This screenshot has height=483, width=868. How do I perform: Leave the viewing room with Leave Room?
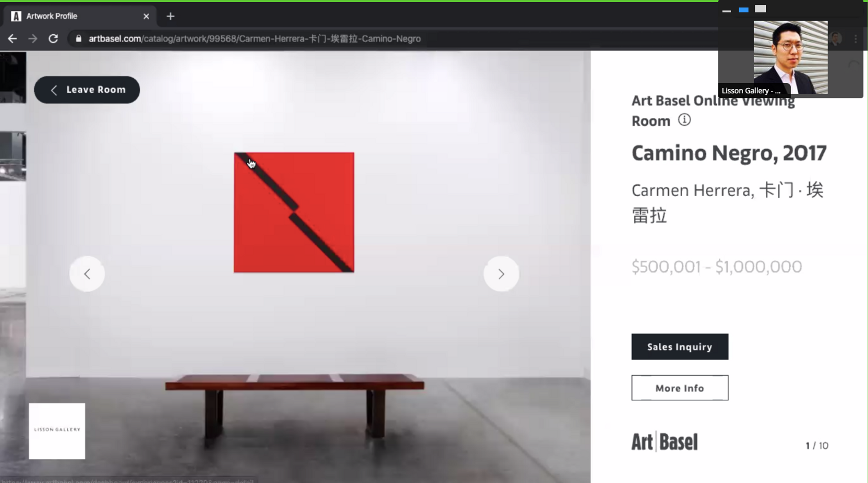pos(87,90)
